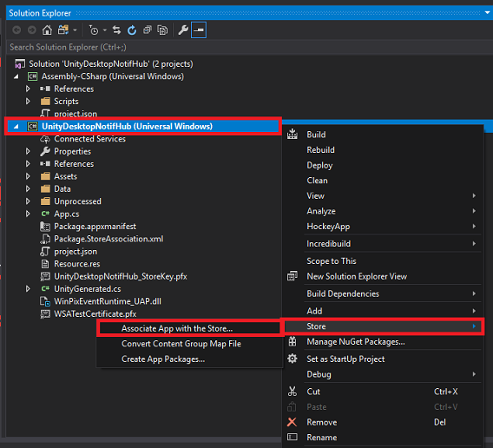Click the Refresh icon in the toolbar
The height and width of the screenshot is (448, 493).
132,30
